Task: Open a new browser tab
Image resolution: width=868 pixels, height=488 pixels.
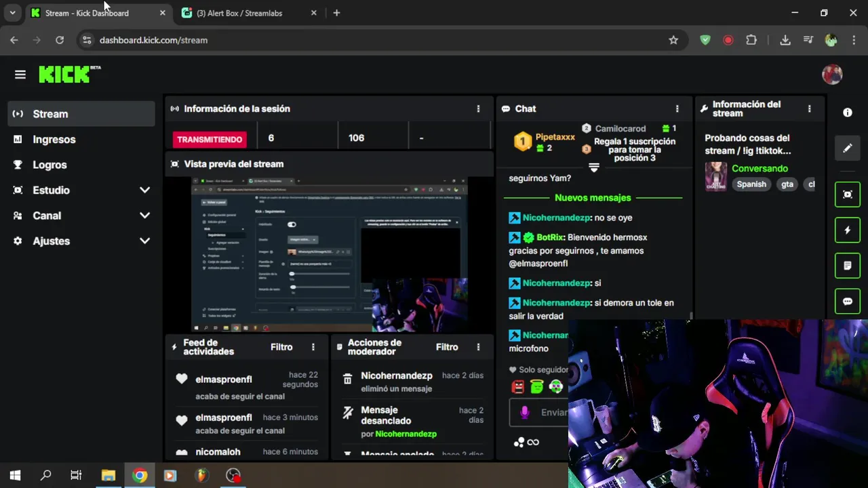Action: (x=336, y=13)
